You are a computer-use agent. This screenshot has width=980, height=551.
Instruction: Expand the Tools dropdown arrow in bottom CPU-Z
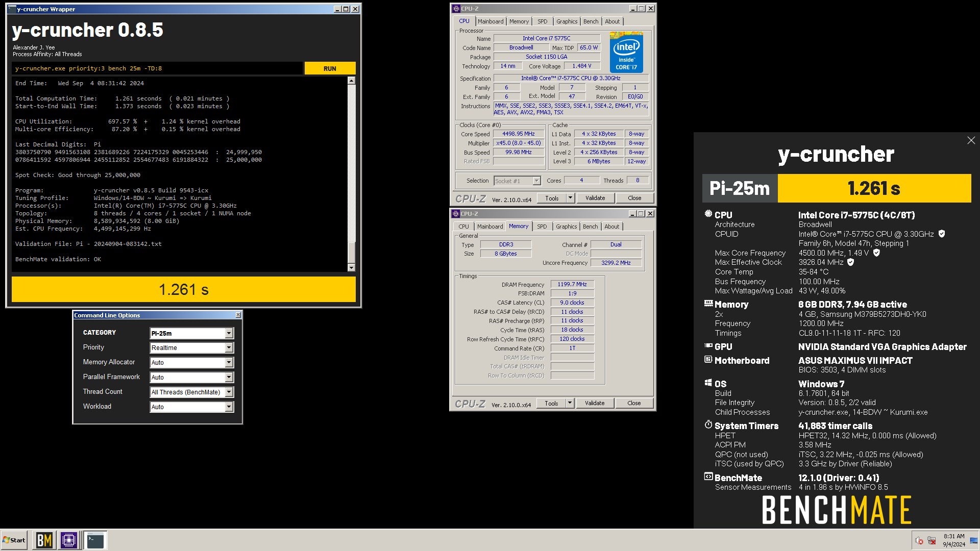pos(570,403)
